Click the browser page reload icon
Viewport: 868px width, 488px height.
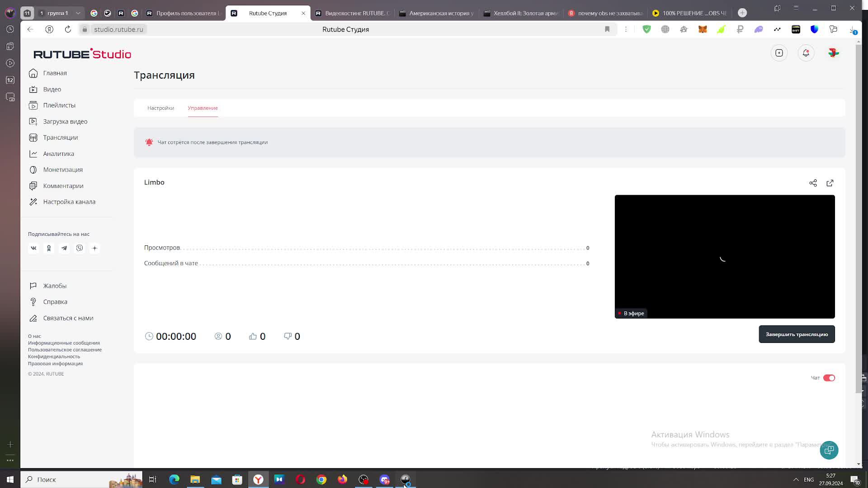pos(68,29)
